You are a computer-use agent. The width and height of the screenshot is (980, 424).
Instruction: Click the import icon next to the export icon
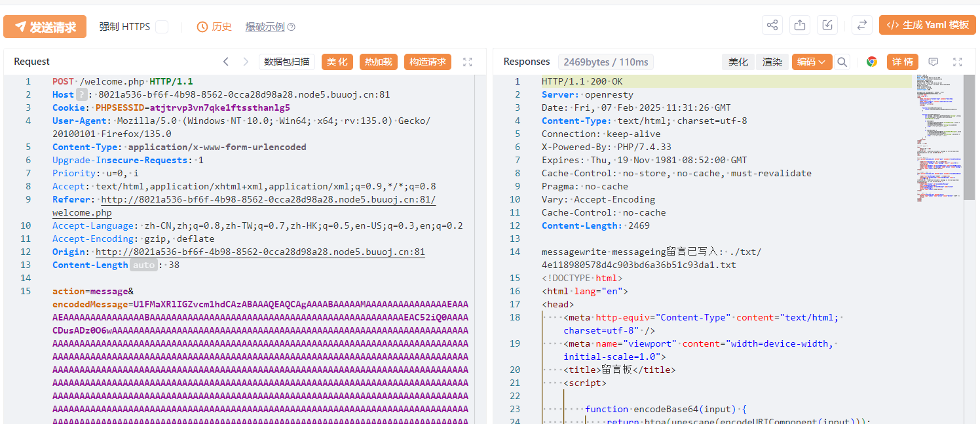coord(827,24)
